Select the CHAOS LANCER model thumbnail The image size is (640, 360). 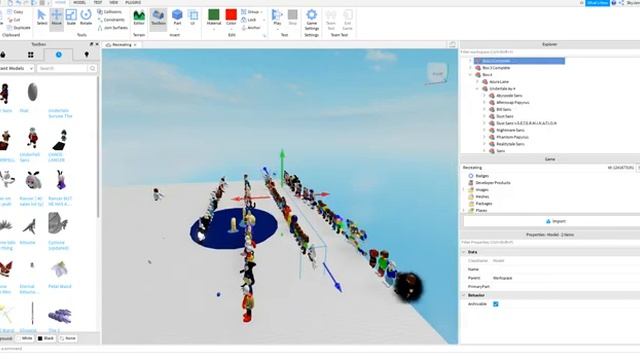click(60, 140)
